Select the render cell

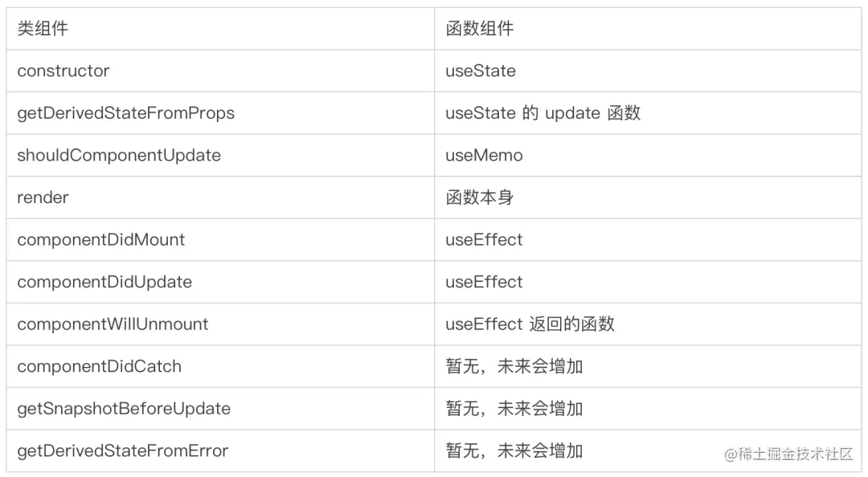pyautogui.click(x=43, y=198)
